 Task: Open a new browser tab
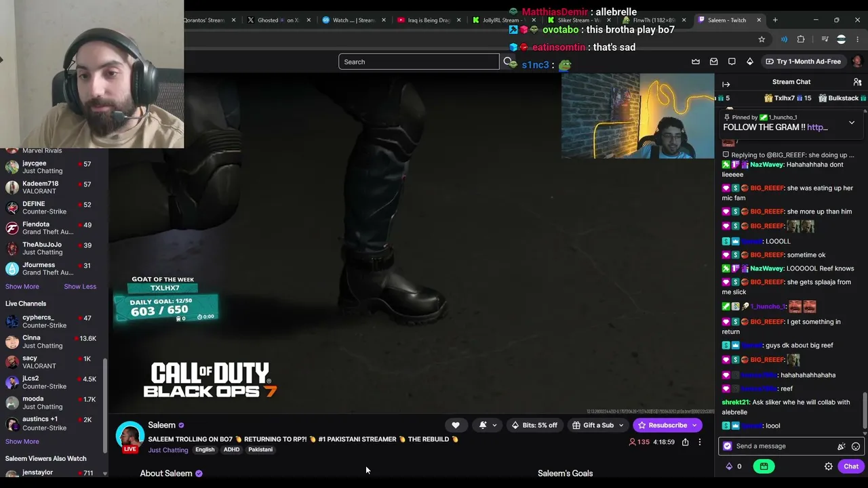point(775,20)
